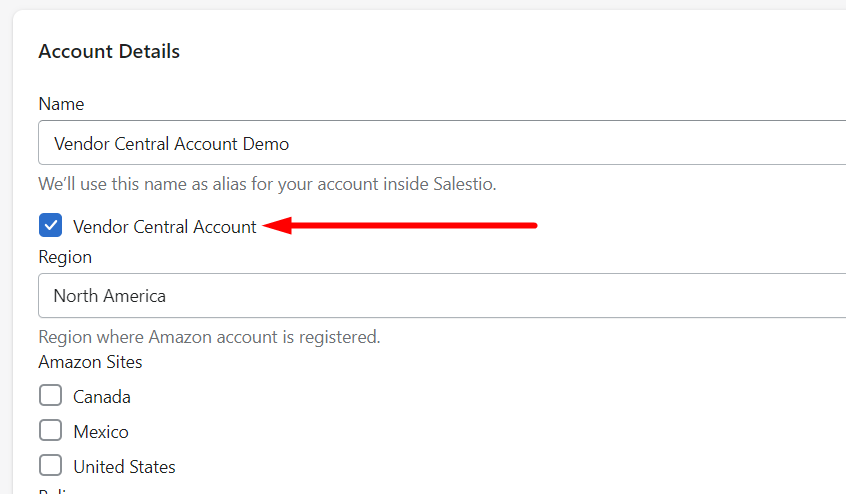Click the "Amazon Sites" group label
This screenshot has height=494, width=846.
click(90, 362)
